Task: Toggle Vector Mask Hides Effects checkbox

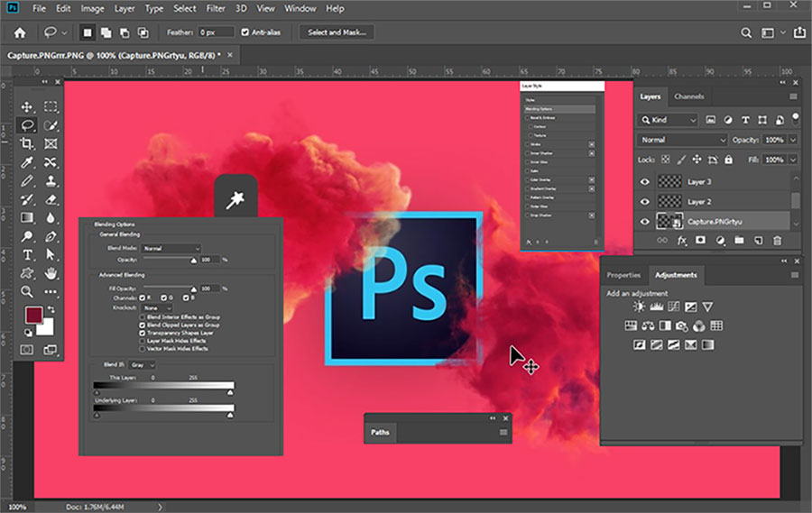Action: click(x=142, y=349)
